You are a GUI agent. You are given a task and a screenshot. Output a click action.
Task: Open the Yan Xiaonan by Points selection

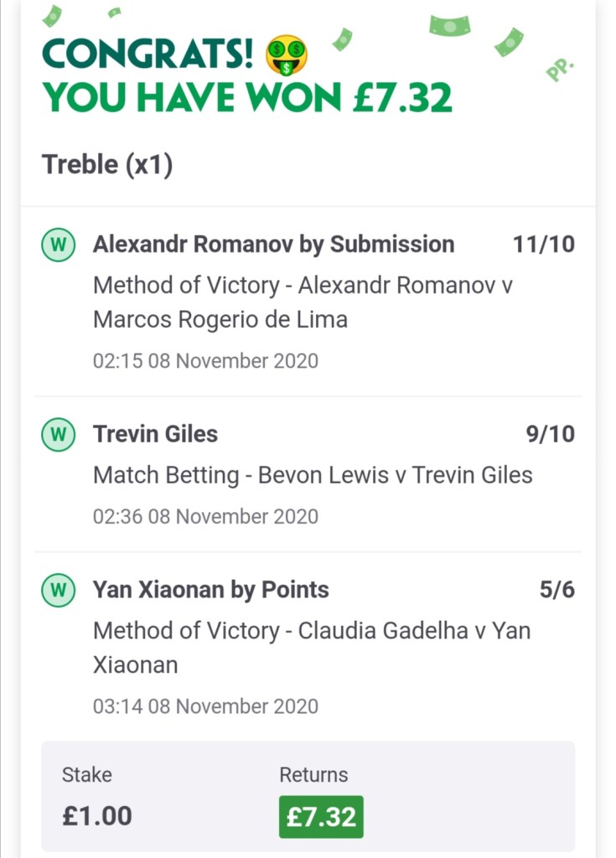[210, 590]
